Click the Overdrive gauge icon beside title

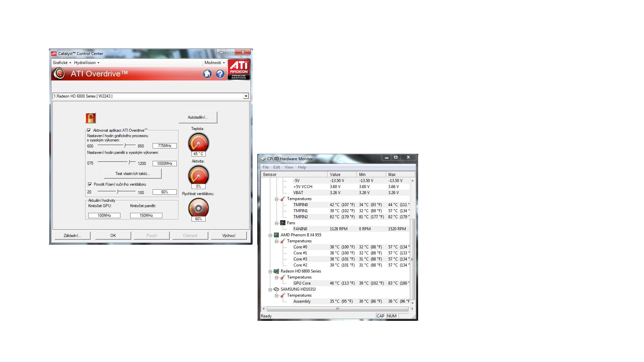pyautogui.click(x=59, y=73)
